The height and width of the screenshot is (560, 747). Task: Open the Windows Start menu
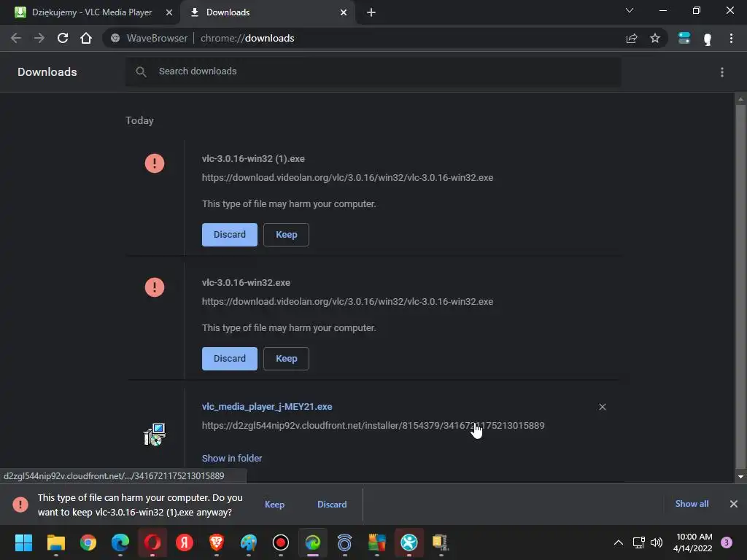[x=23, y=542]
